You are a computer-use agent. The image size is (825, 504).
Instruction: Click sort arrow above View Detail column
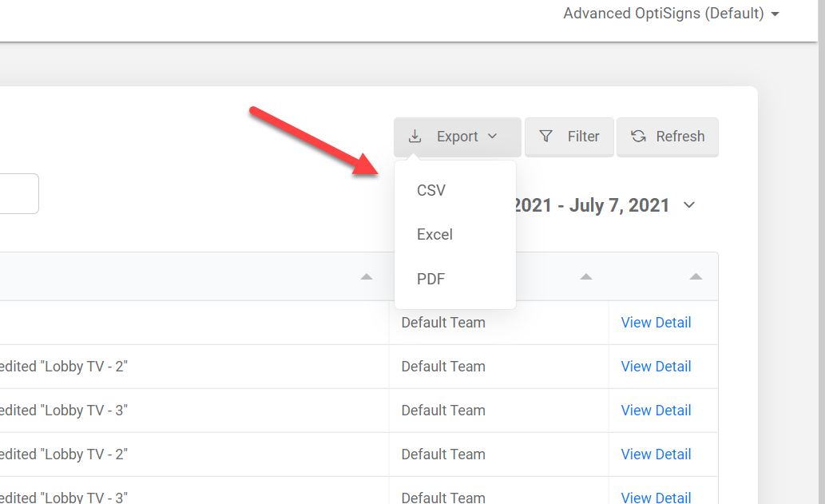(696, 277)
